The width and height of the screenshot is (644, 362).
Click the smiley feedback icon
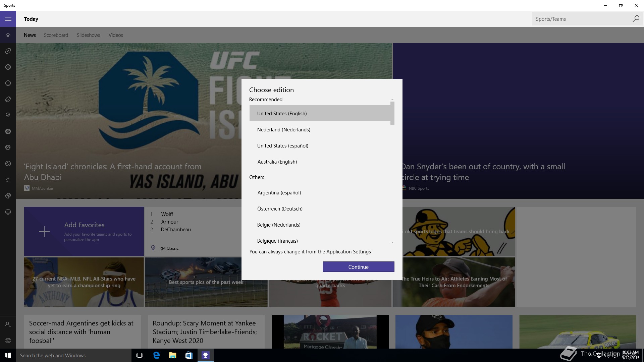8,212
